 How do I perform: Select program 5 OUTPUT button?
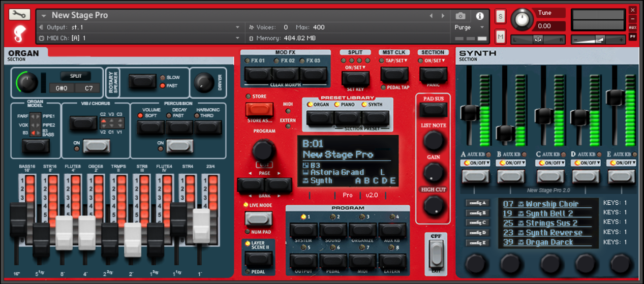click(x=303, y=261)
